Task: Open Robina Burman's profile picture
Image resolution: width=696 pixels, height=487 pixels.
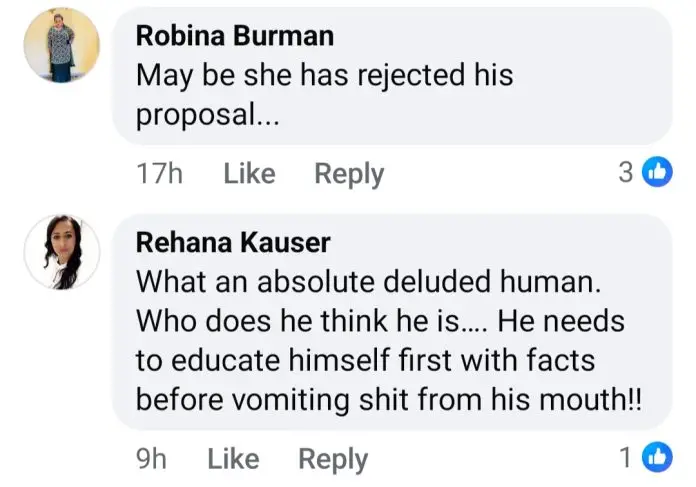Action: pyautogui.click(x=61, y=47)
